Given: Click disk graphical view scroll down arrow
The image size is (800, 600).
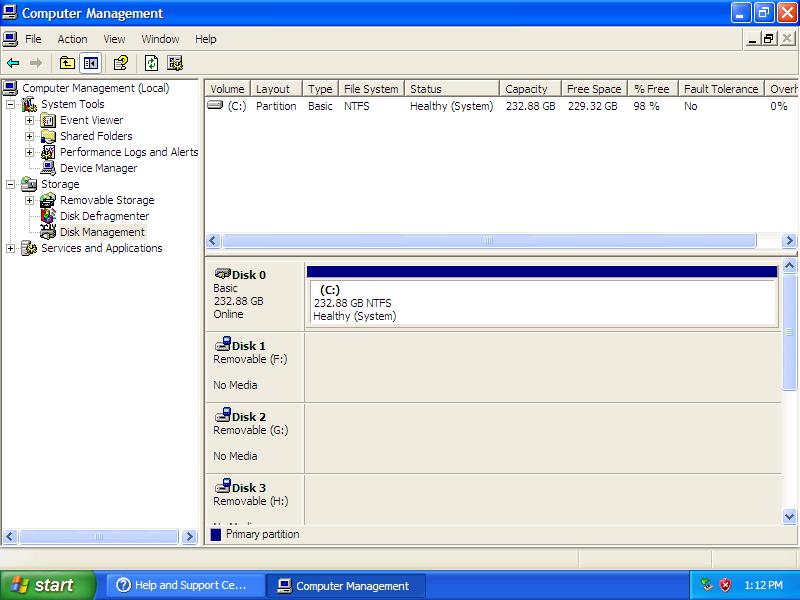Looking at the screenshot, I should click(789, 517).
